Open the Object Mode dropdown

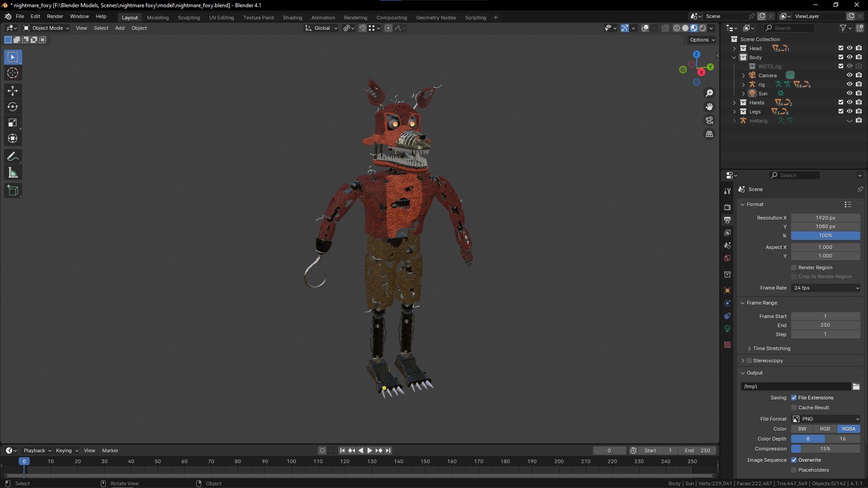46,28
